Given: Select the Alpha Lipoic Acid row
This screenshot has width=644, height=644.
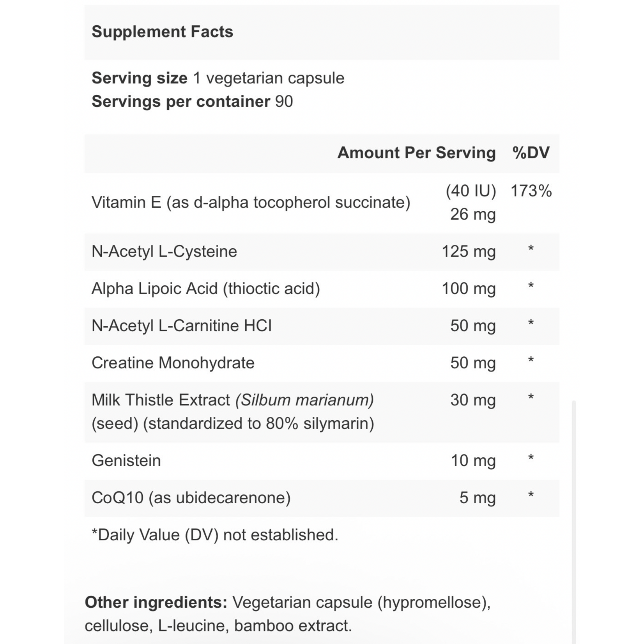Looking at the screenshot, I should (205, 289).
